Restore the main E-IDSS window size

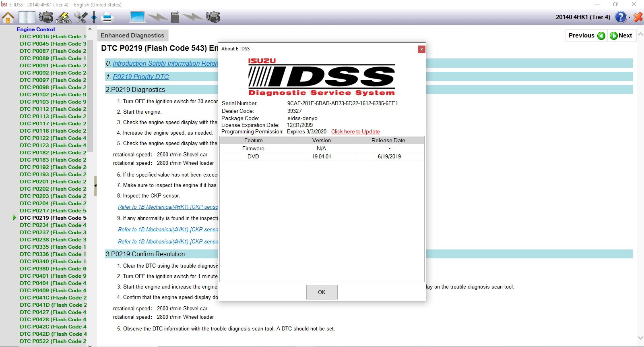[615, 4]
